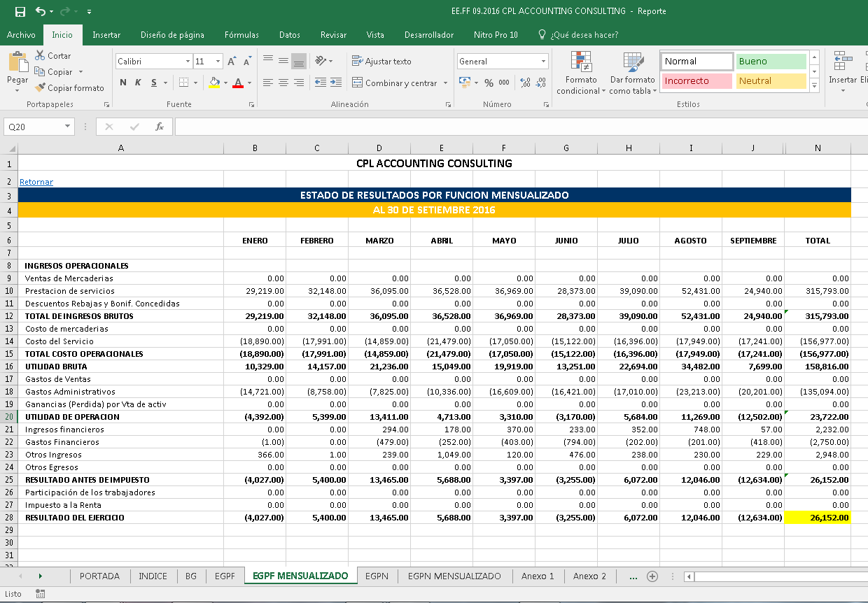Click the Save icon in quick access toolbar
The width and height of the screenshot is (868, 603).
point(20,11)
